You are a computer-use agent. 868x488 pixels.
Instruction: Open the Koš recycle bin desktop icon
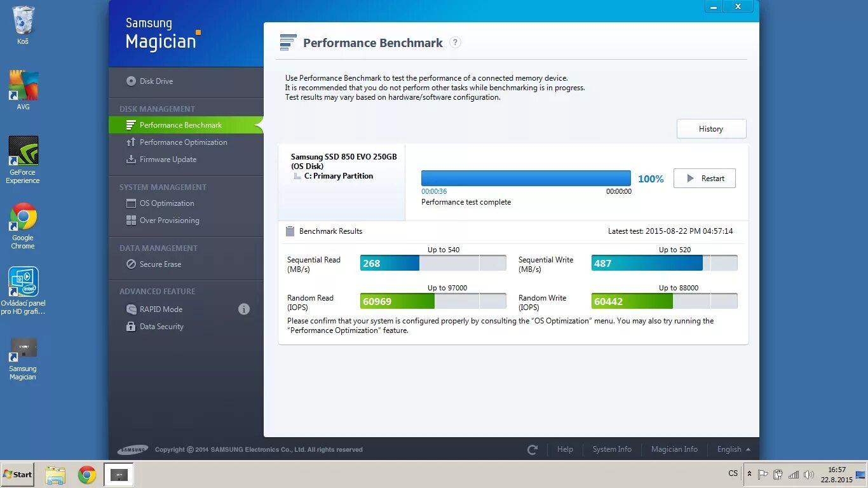point(23,25)
